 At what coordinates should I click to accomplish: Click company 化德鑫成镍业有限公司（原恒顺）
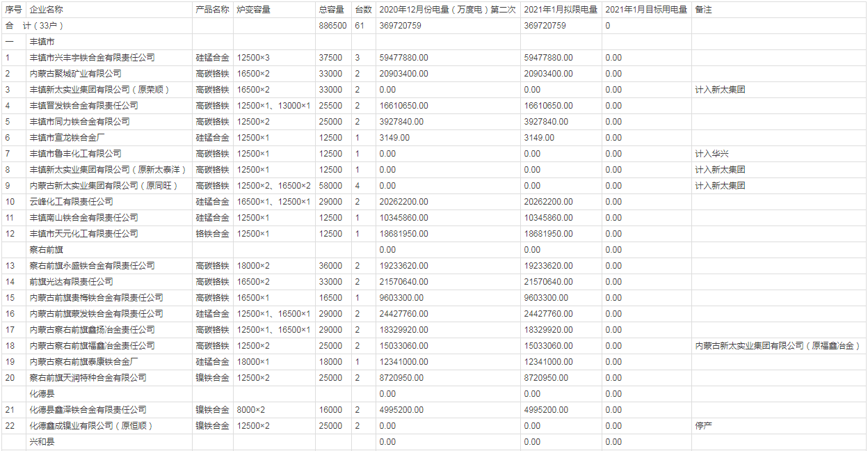point(91,426)
